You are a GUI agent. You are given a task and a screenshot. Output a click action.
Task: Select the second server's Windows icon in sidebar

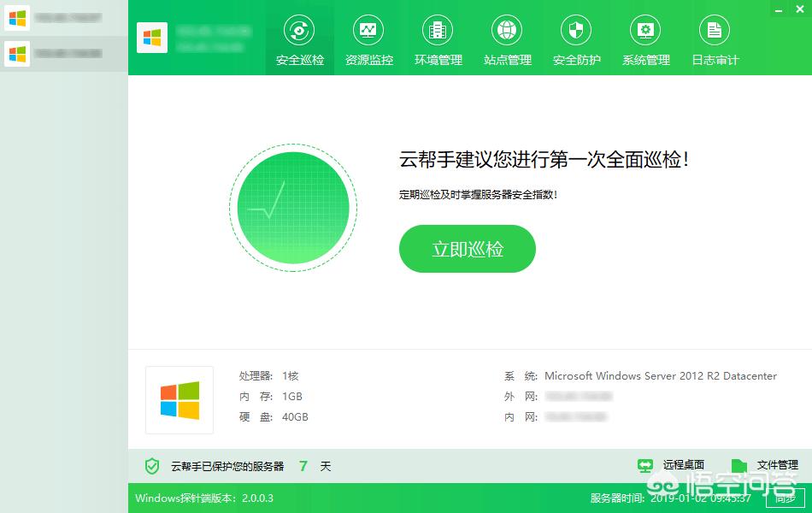(x=15, y=54)
